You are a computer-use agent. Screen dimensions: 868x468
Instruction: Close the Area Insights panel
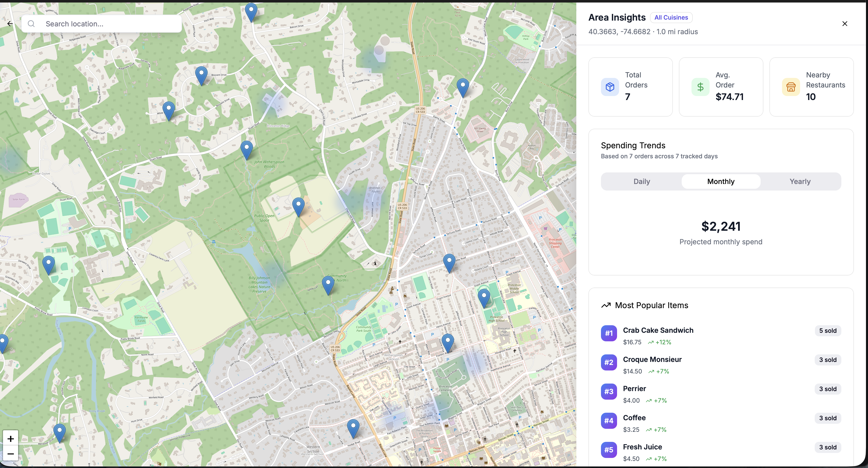click(844, 24)
